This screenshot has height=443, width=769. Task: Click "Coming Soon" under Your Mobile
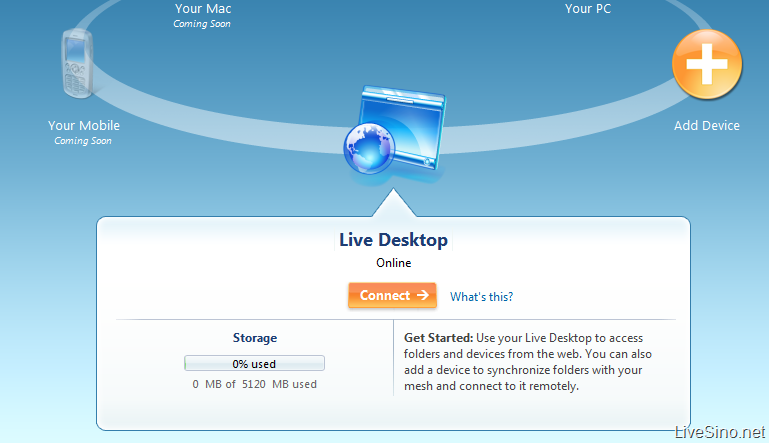coord(83,141)
